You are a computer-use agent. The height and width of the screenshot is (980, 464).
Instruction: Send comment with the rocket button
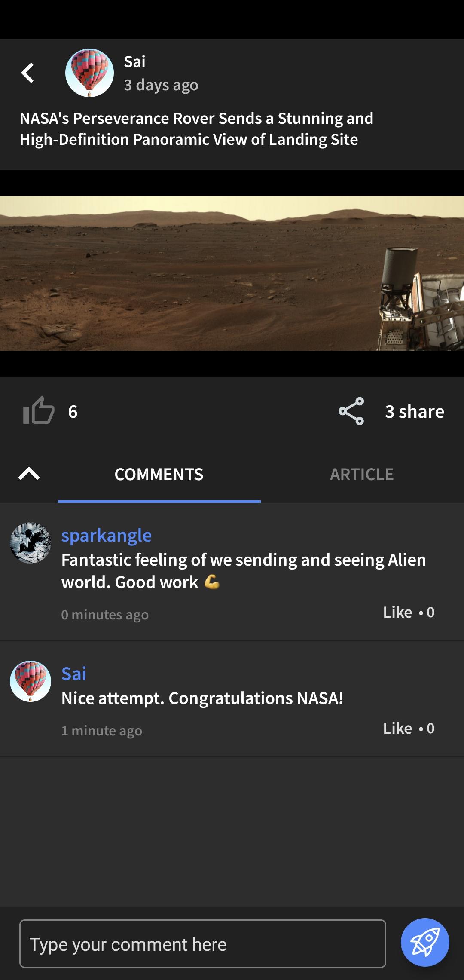point(425,943)
